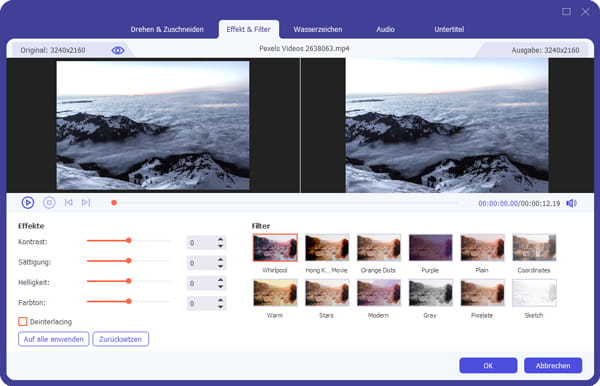Screen dimensions: 600x386
Task: Increase the Sättigung value with up arrow
Action: click(220, 260)
